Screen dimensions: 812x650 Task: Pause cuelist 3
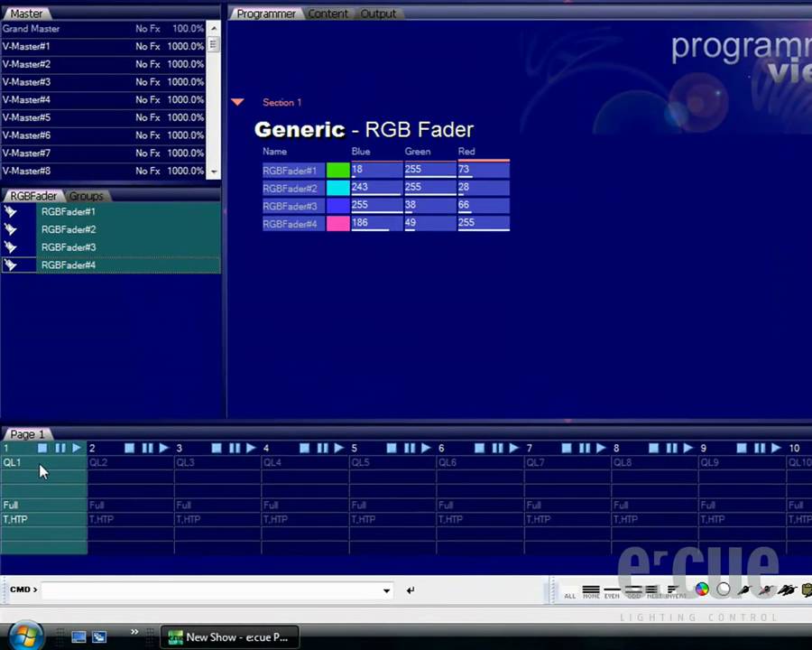(x=235, y=448)
